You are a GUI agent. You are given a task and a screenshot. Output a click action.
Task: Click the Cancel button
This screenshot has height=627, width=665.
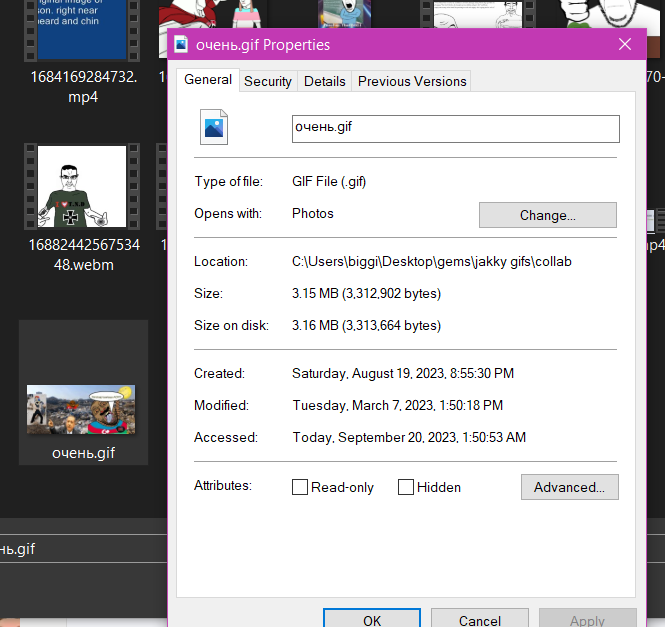(x=479, y=620)
